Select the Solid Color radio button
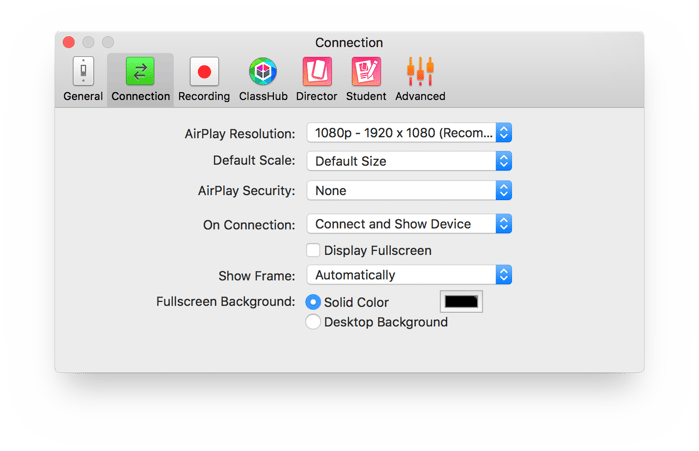Screen dimensions: 699x451 tap(313, 302)
